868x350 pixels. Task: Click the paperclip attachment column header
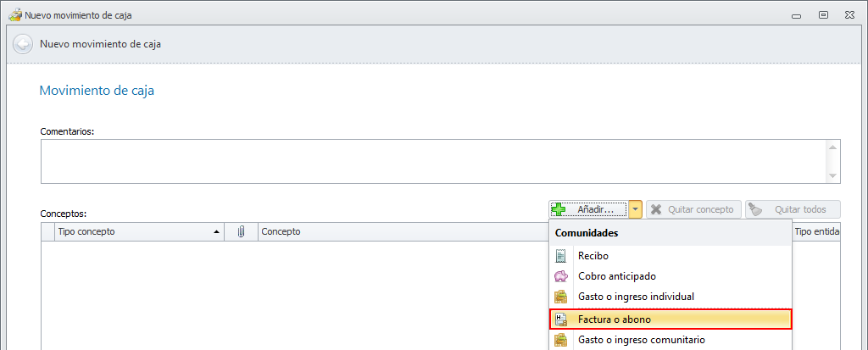pyautogui.click(x=241, y=231)
